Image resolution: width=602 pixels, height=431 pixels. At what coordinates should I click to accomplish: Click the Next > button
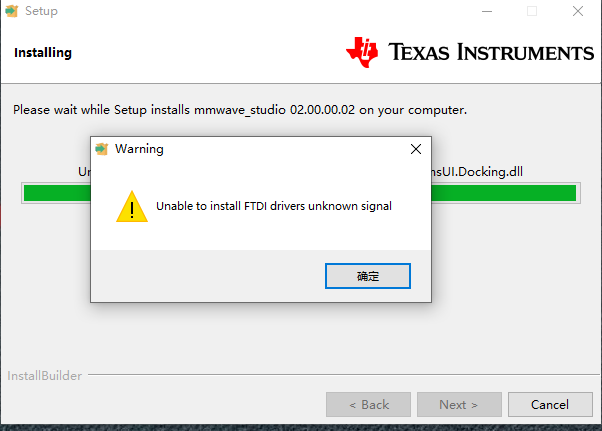tap(459, 405)
